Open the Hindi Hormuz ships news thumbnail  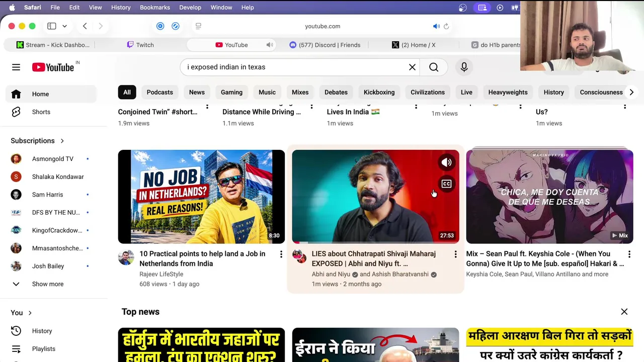point(201,345)
